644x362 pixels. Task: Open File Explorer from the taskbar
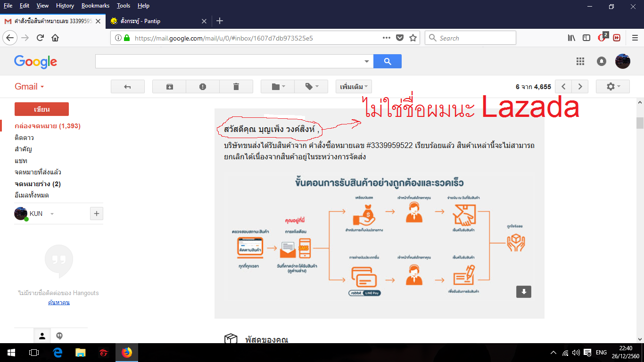point(81,353)
